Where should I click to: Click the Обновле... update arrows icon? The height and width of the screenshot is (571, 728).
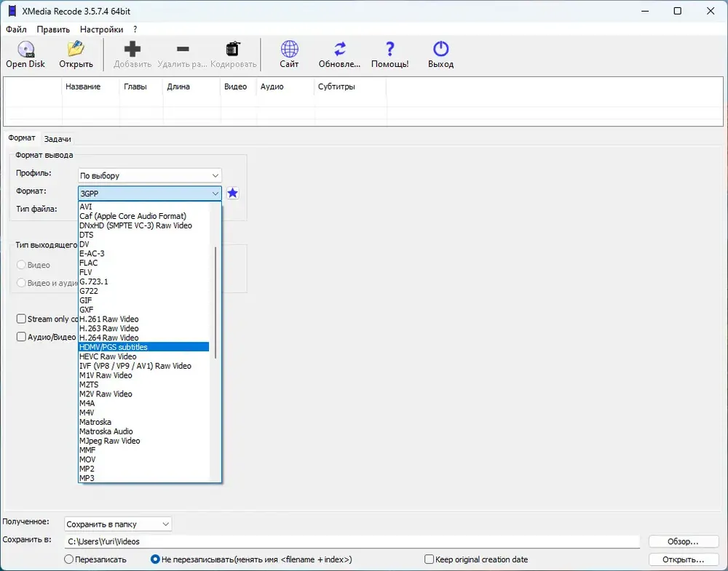pos(339,49)
